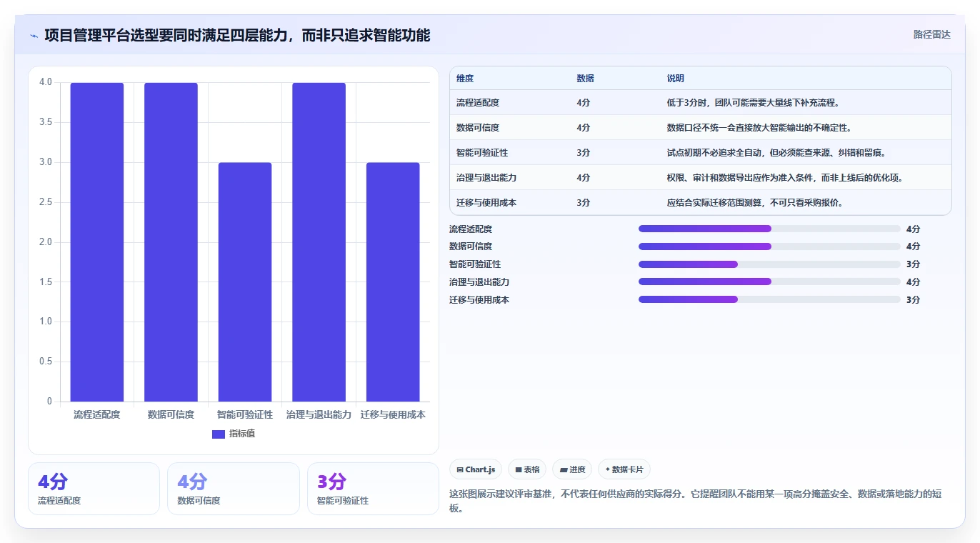The height and width of the screenshot is (543, 980).
Task: Click the note starting with 权限、审计和数据导出
Action: click(785, 178)
